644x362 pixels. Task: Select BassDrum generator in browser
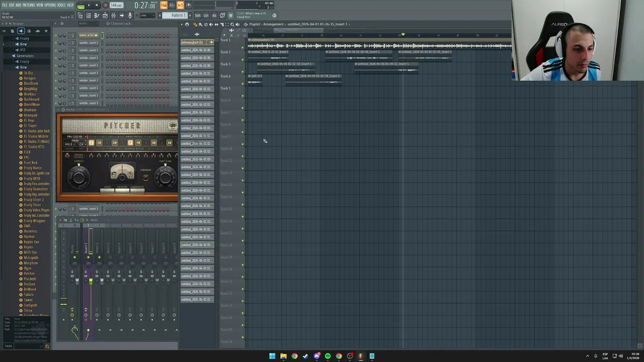point(30,83)
